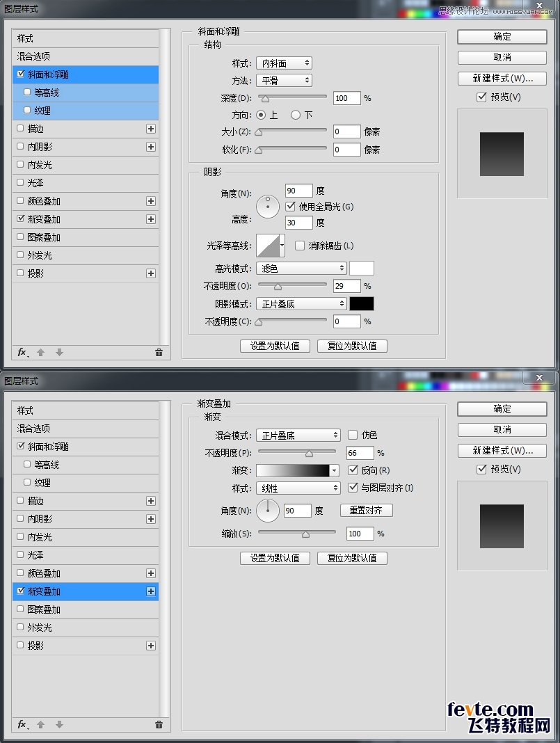Add another 内阴影 effect in bottom dialog

pyautogui.click(x=151, y=520)
